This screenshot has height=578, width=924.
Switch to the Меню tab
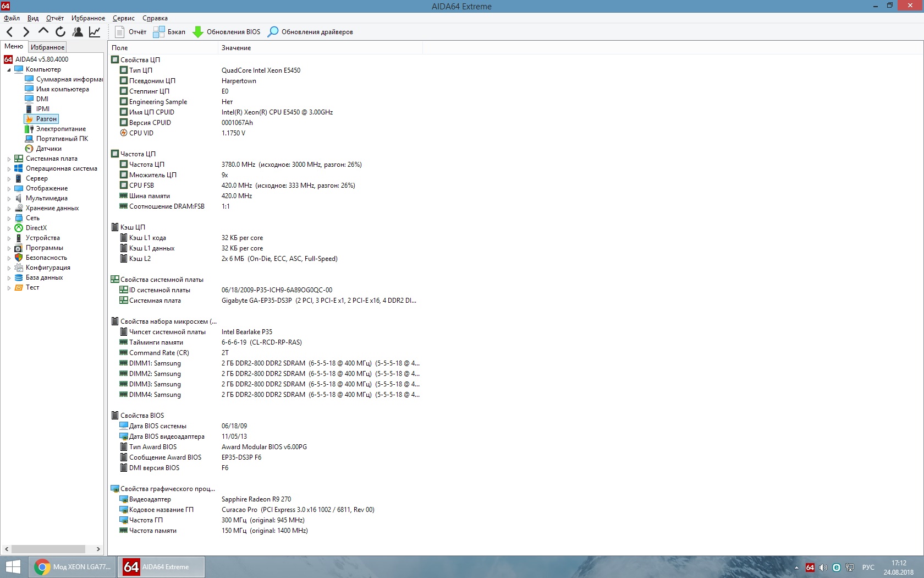(14, 47)
